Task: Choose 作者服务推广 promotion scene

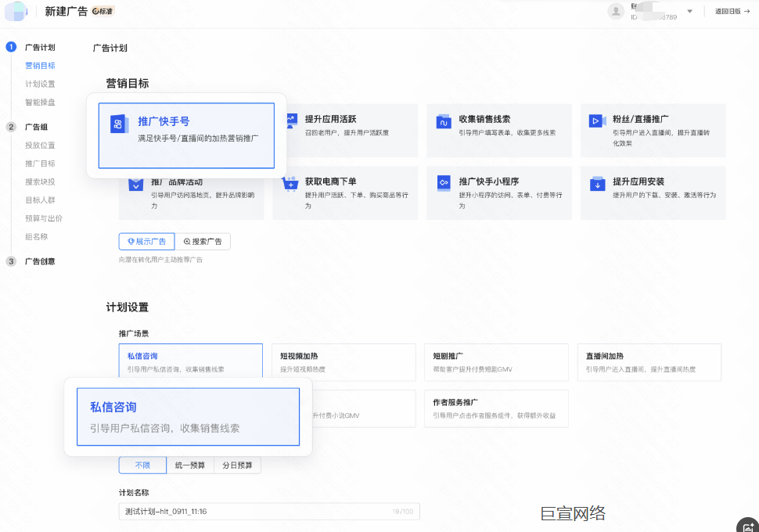Action: click(496, 408)
